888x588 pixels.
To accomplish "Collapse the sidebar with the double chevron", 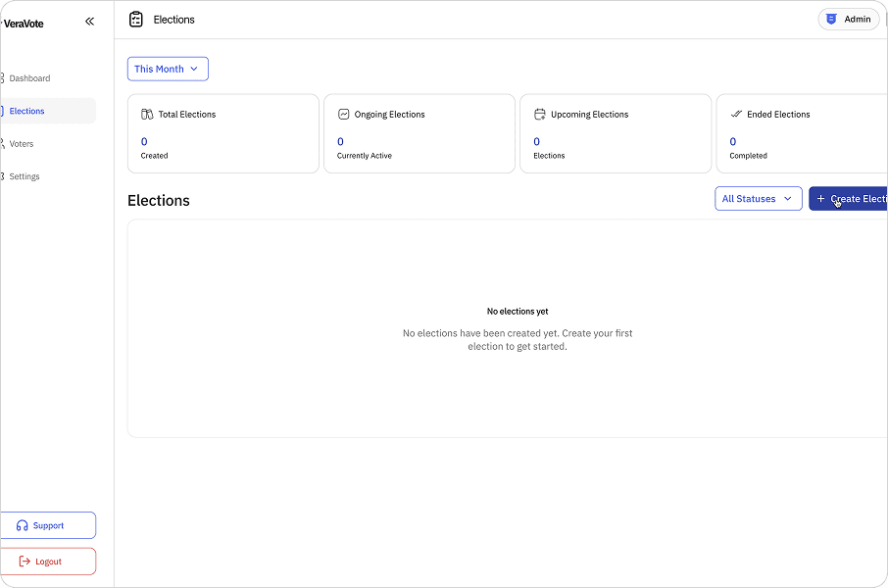I will (x=89, y=21).
